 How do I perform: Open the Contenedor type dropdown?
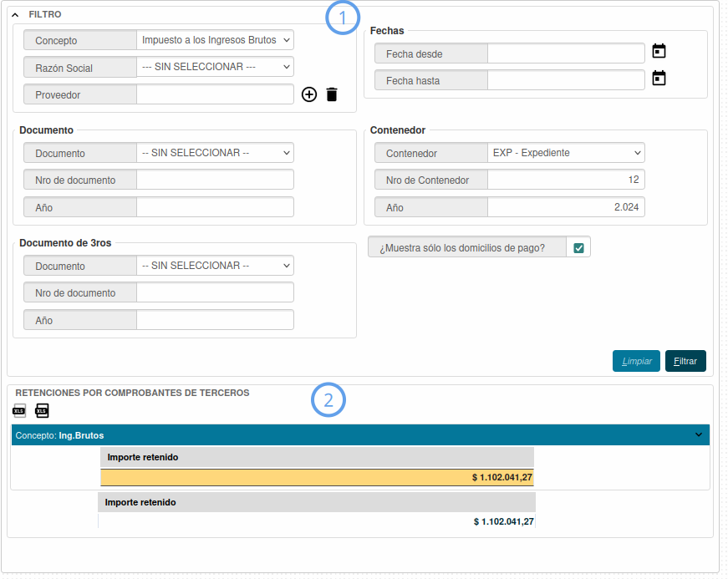[x=566, y=154]
